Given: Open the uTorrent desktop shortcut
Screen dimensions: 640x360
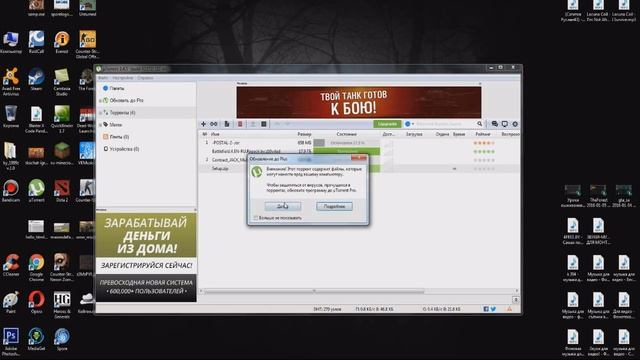Looking at the screenshot, I should click(x=36, y=191).
